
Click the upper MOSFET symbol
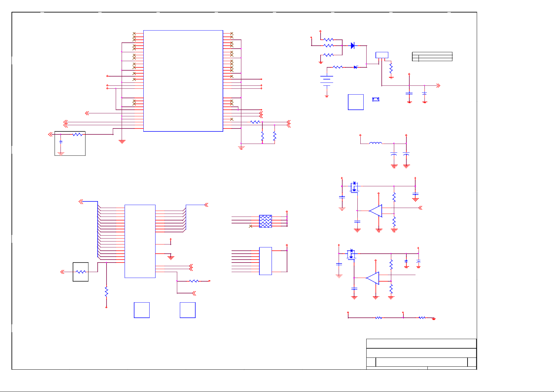tap(354, 187)
